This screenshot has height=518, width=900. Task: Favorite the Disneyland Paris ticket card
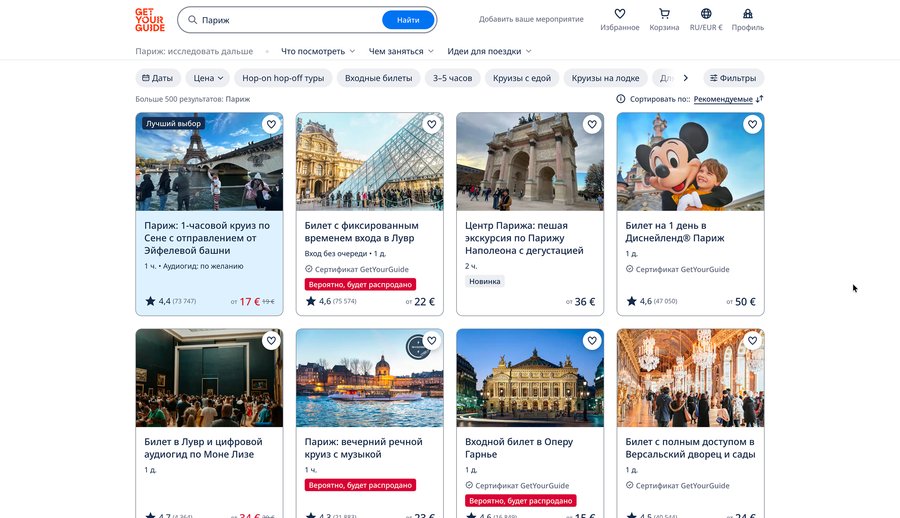(x=752, y=124)
